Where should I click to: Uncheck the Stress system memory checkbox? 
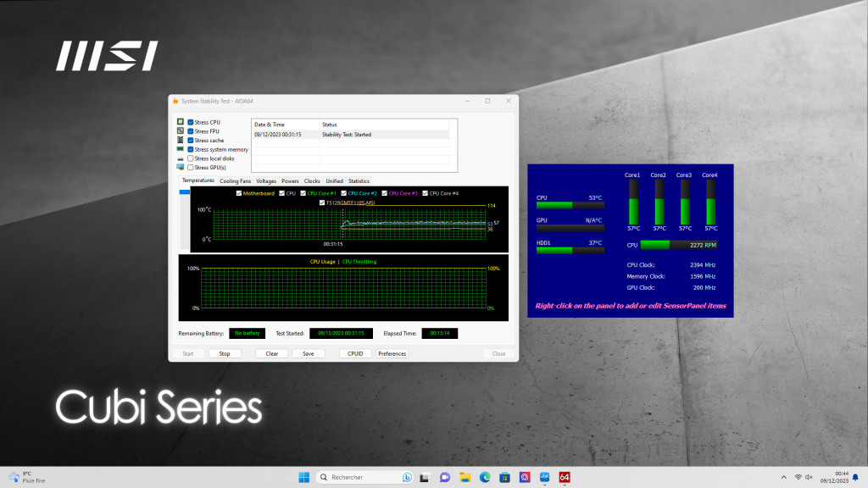[x=191, y=149]
